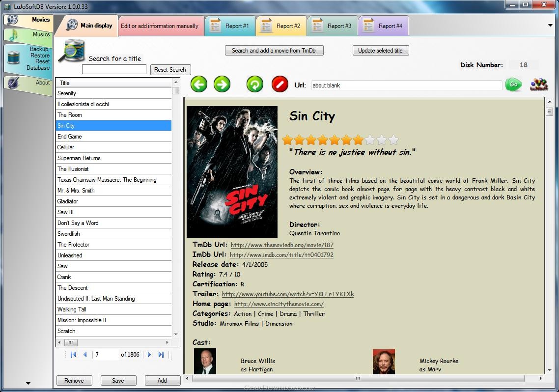Viewport: 559px width, 392px height.
Task: Go back with the green left arrow
Action: click(198, 85)
